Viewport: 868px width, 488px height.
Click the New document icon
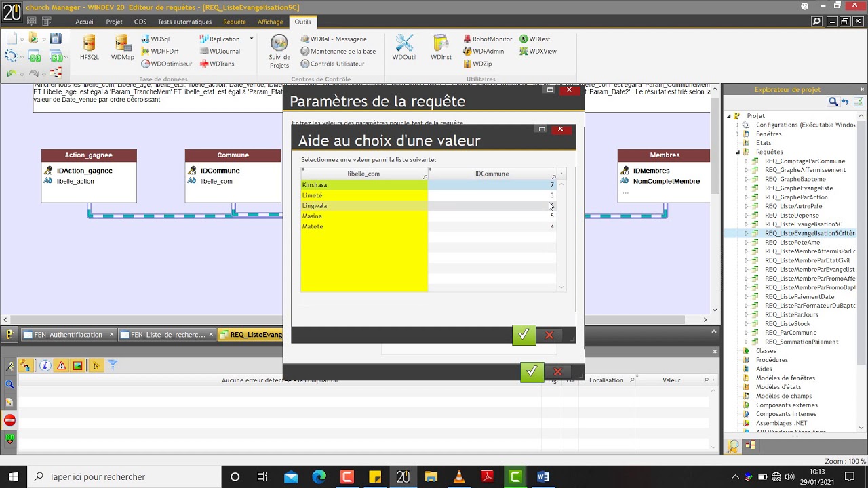pos(12,39)
